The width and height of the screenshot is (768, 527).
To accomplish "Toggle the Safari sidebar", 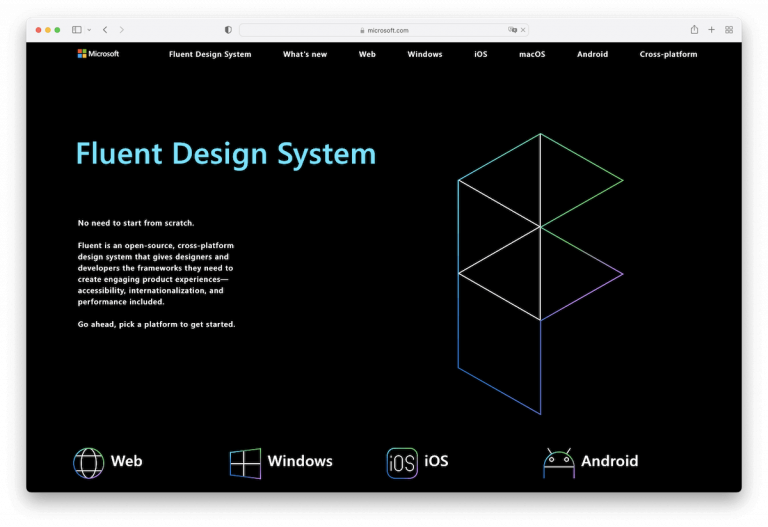I will click(77, 30).
